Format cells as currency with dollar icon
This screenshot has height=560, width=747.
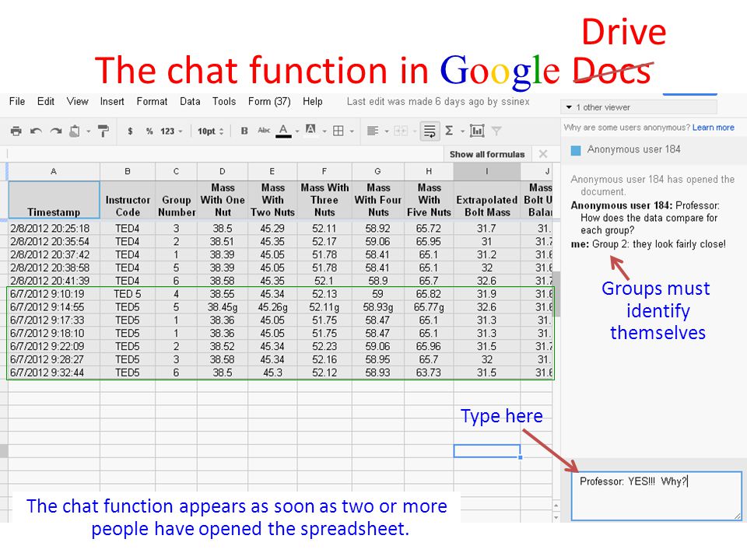[130, 131]
